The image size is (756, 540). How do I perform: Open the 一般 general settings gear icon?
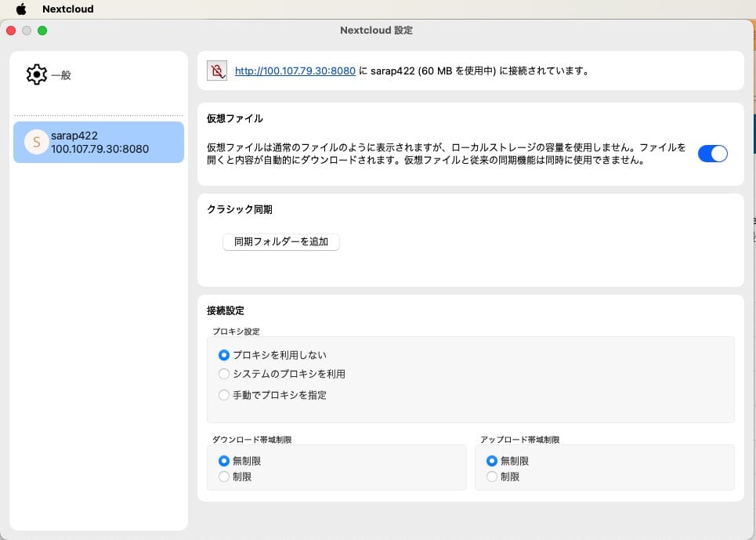coord(37,74)
